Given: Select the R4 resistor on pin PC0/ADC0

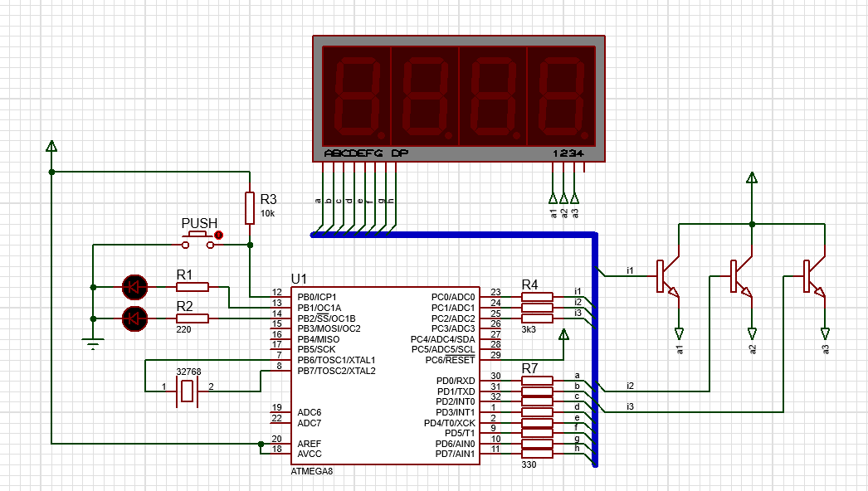Looking at the screenshot, I should 537,297.
